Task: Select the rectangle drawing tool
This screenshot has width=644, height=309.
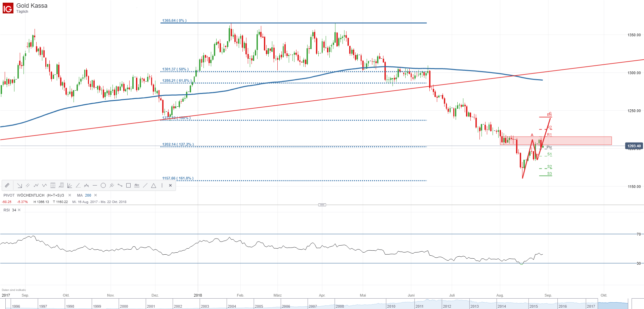Action: coord(129,185)
